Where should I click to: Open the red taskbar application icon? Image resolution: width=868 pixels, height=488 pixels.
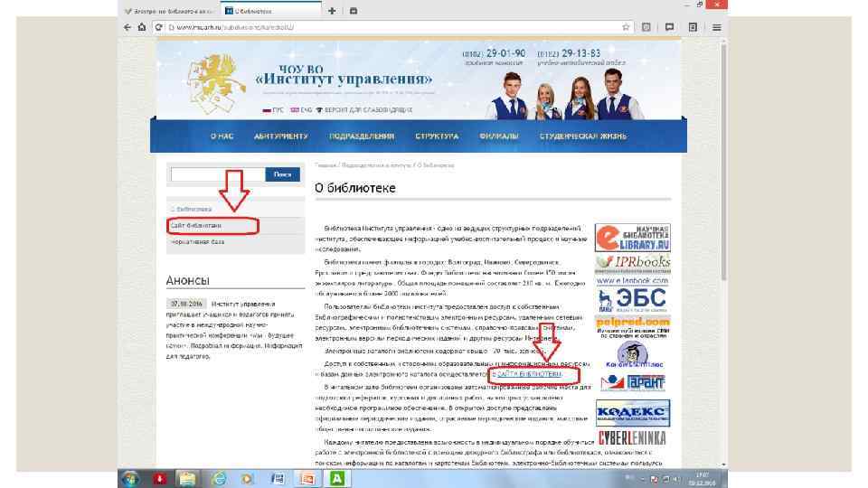pyautogui.click(x=160, y=479)
